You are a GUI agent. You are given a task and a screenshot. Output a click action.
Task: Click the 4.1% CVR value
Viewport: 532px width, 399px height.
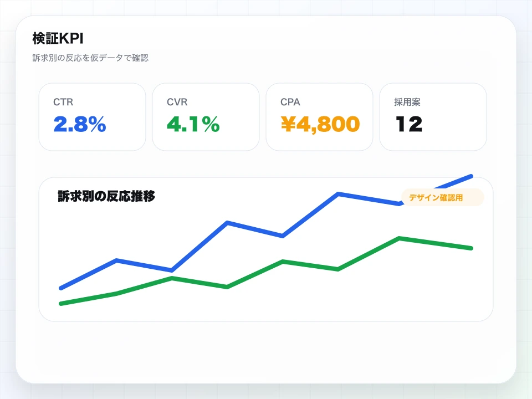(x=193, y=124)
